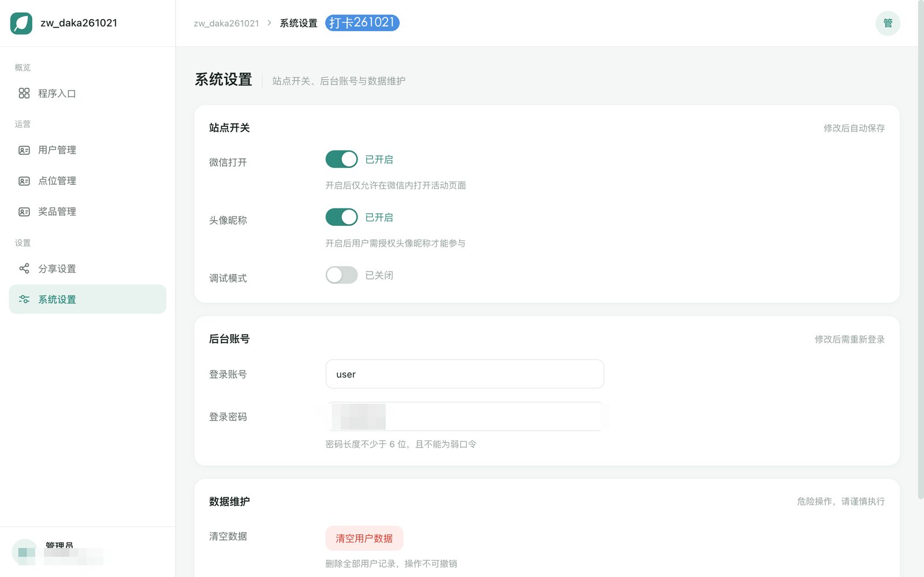Open the 管 avatar in top bar

(888, 23)
